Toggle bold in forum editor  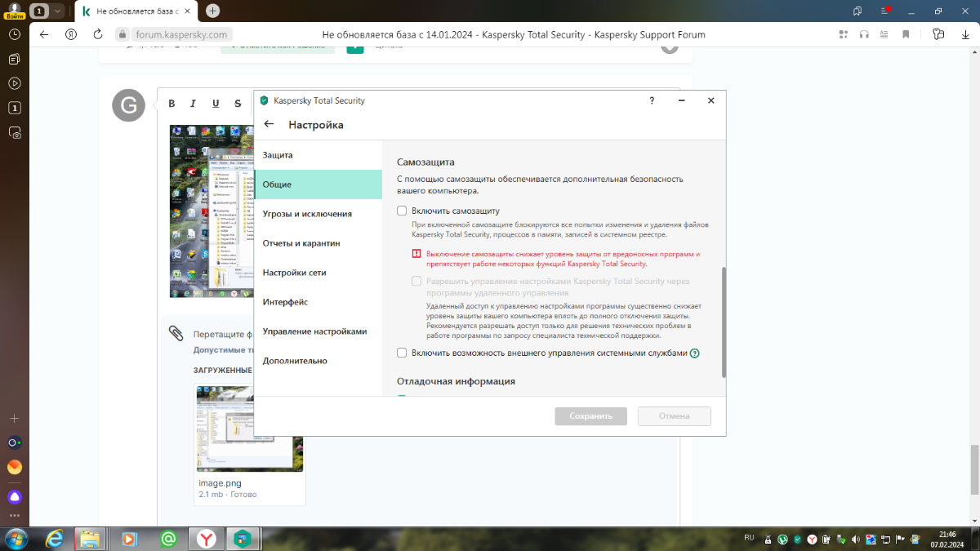point(171,104)
